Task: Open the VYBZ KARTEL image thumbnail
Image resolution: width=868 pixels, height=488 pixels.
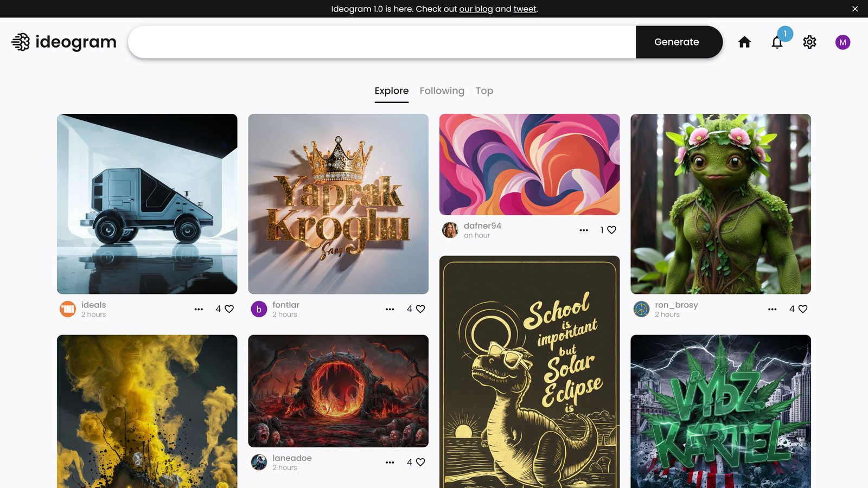Action: tap(720, 411)
